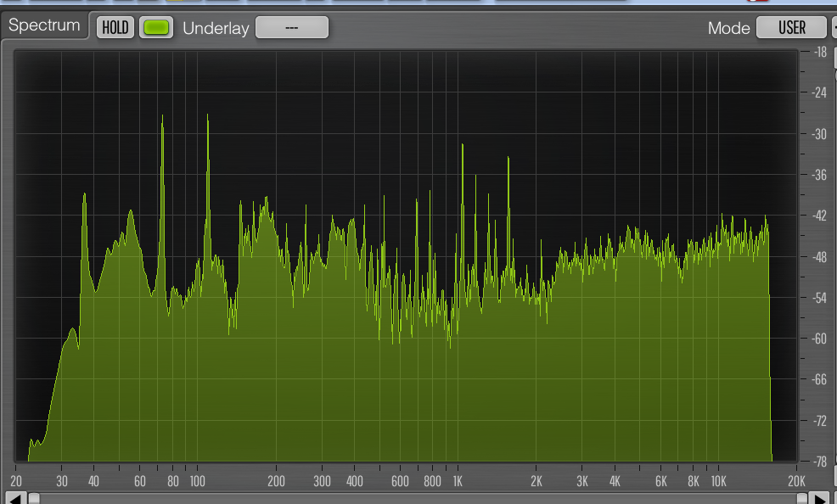The height and width of the screenshot is (504, 837).
Task: Open the Mode USER selector
Action: click(792, 28)
